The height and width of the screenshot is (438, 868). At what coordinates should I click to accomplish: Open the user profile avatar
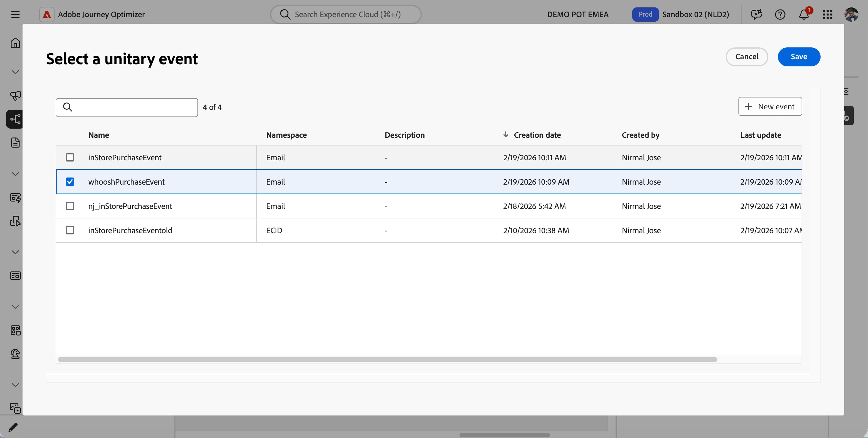(851, 15)
